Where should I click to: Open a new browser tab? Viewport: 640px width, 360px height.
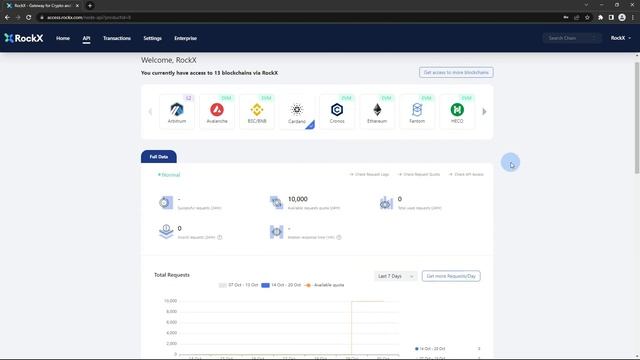[x=90, y=6]
